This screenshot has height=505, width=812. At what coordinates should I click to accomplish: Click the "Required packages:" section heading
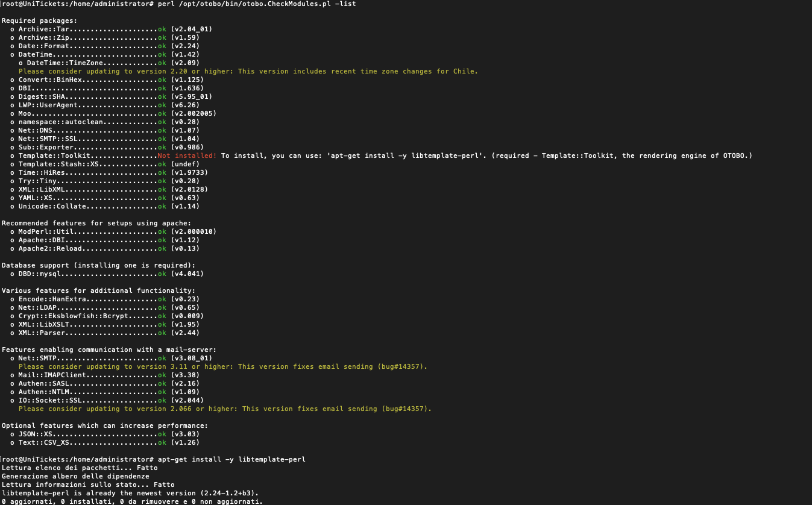point(39,20)
